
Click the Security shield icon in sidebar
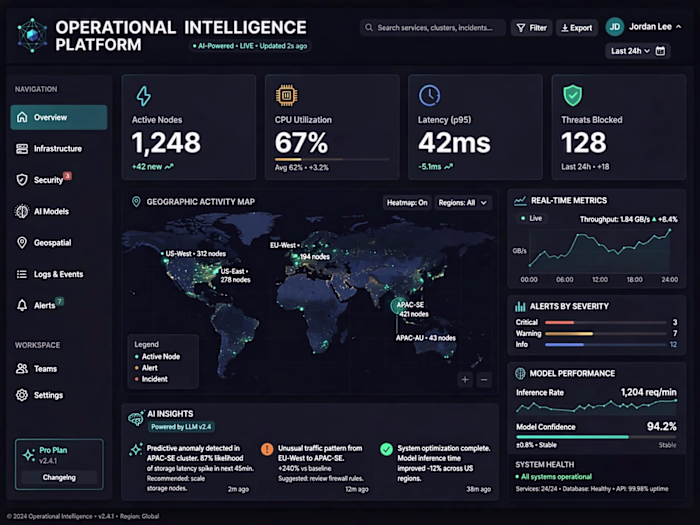click(x=22, y=179)
